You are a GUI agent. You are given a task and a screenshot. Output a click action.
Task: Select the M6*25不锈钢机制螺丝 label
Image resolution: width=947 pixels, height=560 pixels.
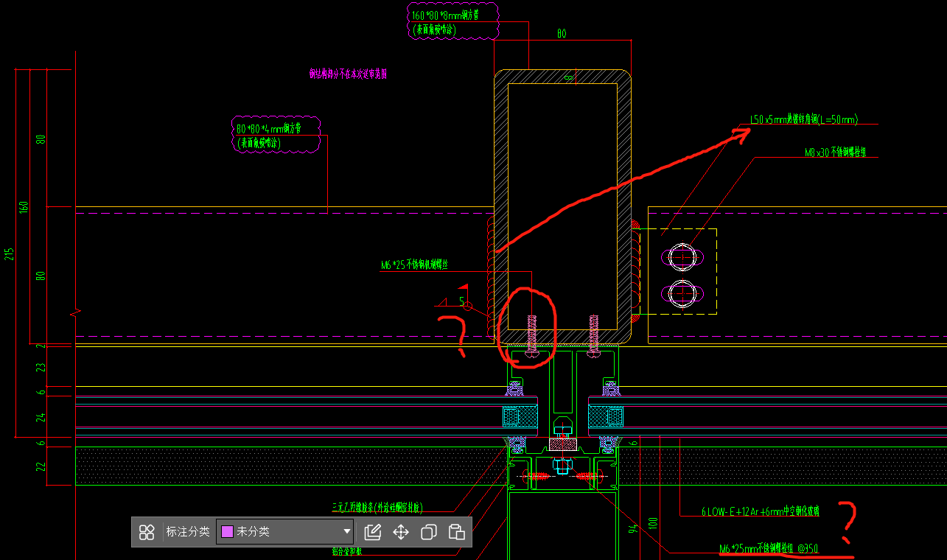coord(415,266)
